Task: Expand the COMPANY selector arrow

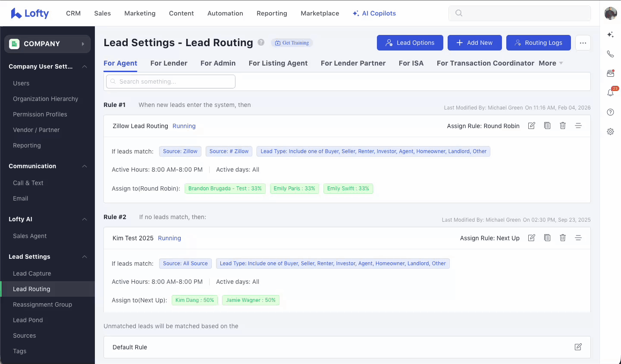Action: coord(83,44)
